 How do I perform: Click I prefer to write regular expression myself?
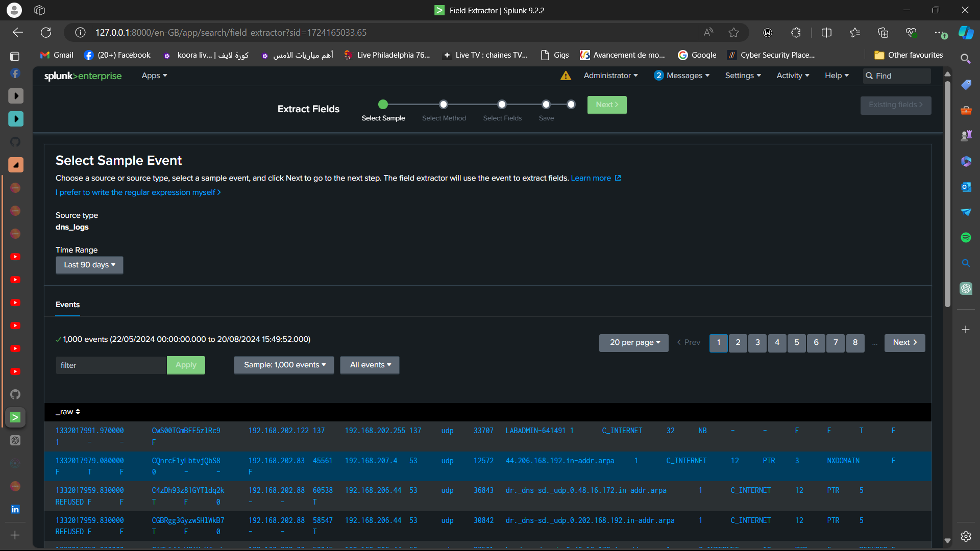[138, 192]
